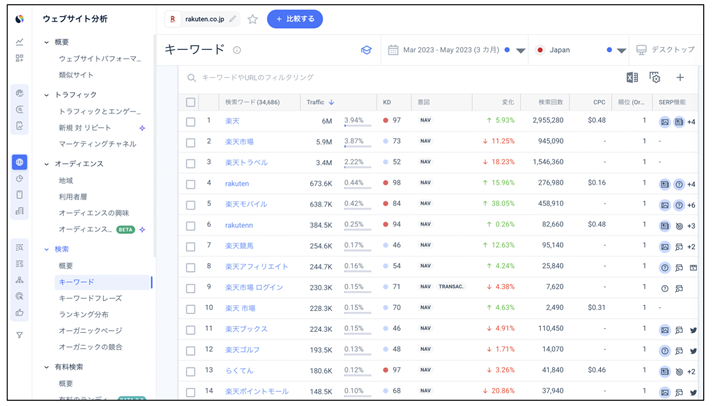Image resolution: width=712 pixels, height=406 pixels.
Task: Check the box for 楽天 row
Action: [191, 122]
